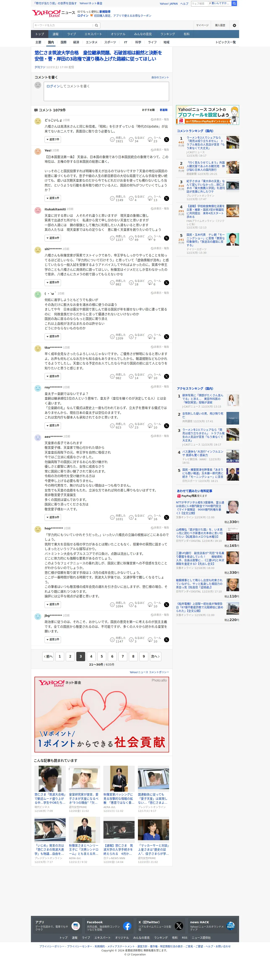Open トピックス一覧 link

pos(225,42)
